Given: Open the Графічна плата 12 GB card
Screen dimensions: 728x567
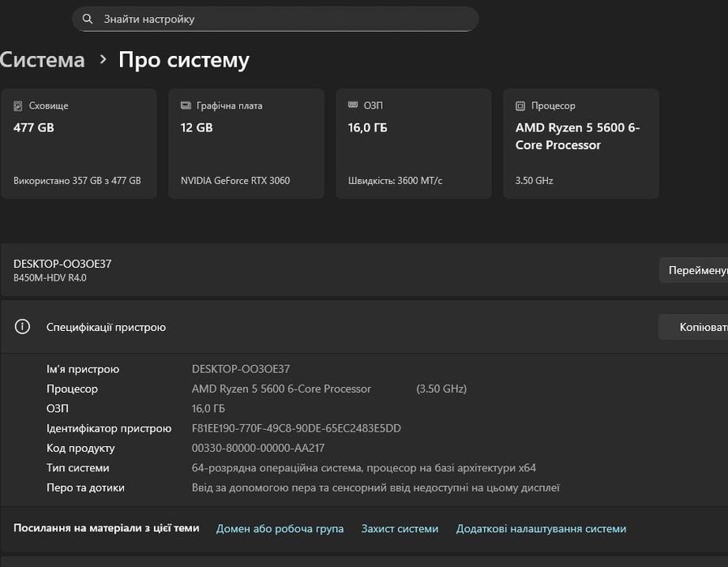Looking at the screenshot, I should click(x=246, y=144).
